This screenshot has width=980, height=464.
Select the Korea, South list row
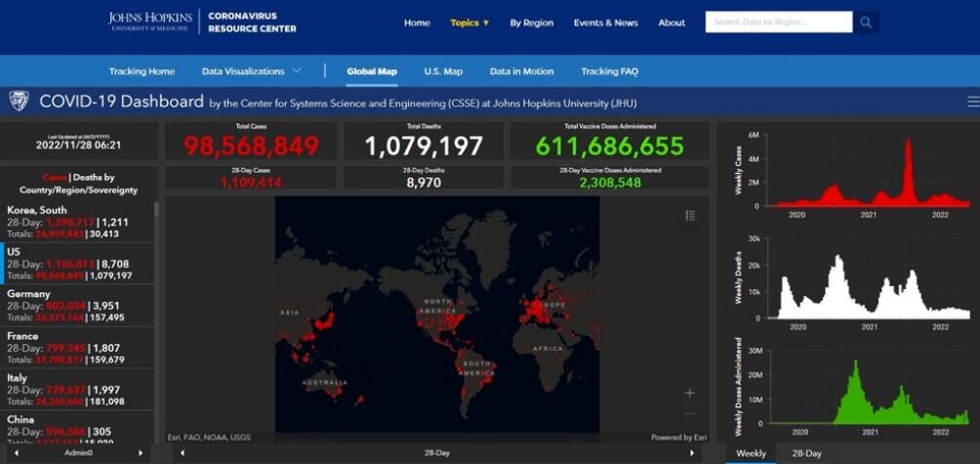[x=77, y=222]
